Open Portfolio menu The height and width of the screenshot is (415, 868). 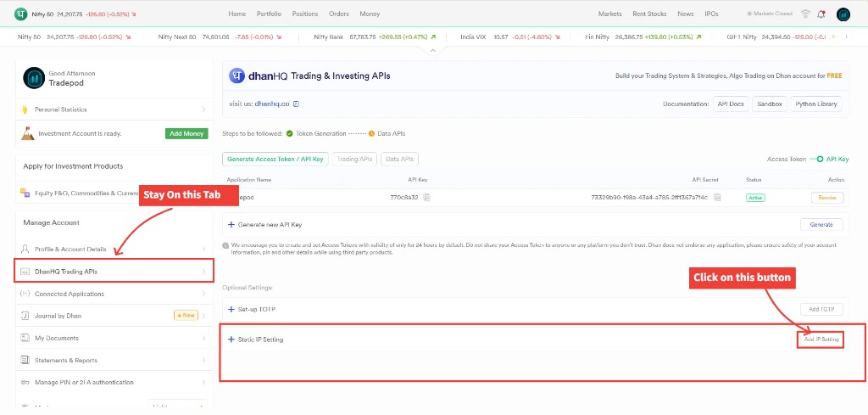click(x=269, y=14)
